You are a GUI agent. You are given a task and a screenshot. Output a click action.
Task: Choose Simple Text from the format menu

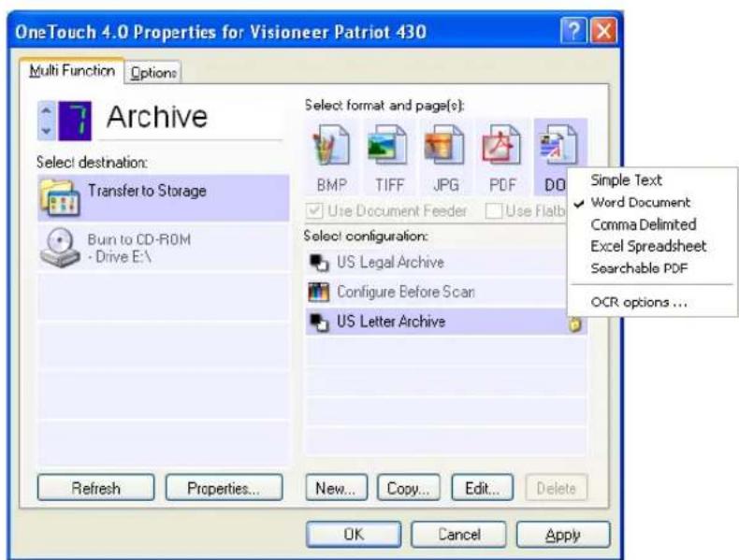[626, 179]
